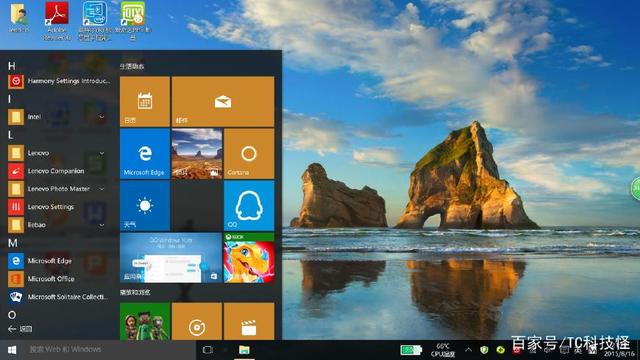Open the iQIYI desktop shortcut
The width and height of the screenshot is (640, 360).
coord(133,21)
